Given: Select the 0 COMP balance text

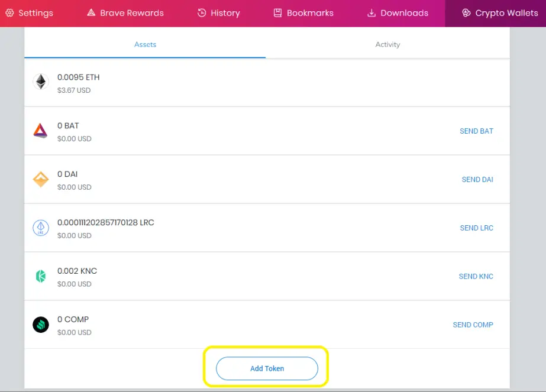Looking at the screenshot, I should 73,319.
